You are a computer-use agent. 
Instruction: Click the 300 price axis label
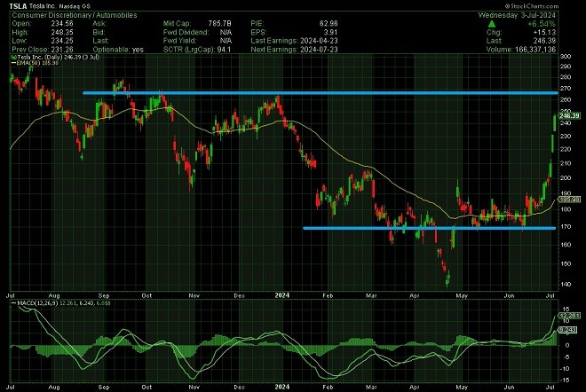[566, 57]
